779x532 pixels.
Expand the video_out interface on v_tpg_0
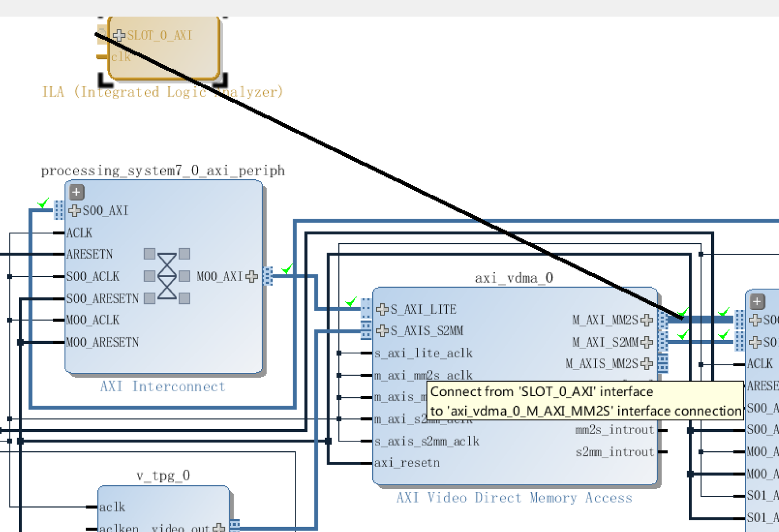219,528
